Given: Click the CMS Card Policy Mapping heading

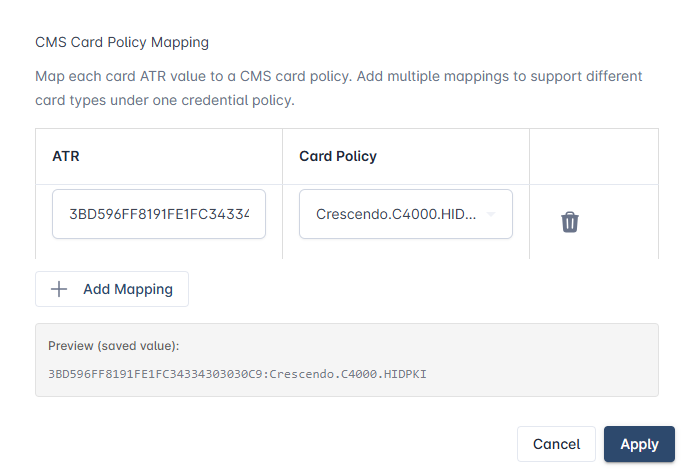Looking at the screenshot, I should click(122, 42).
